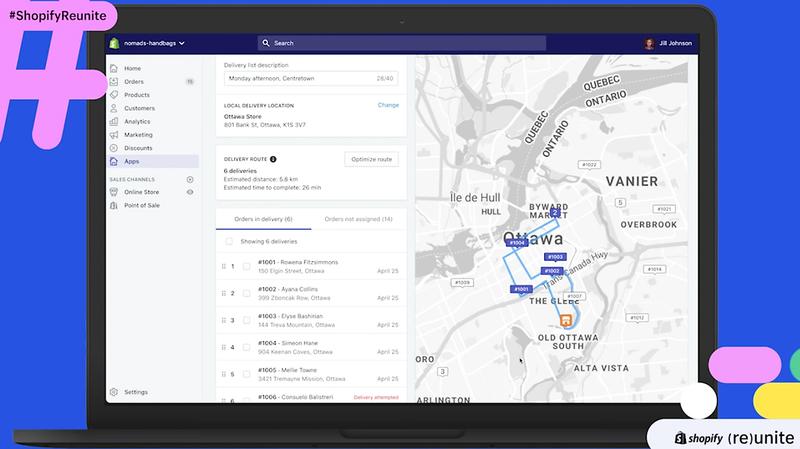This screenshot has height=449, width=800.
Task: Click the Jill Johnson account name
Action: 676,43
